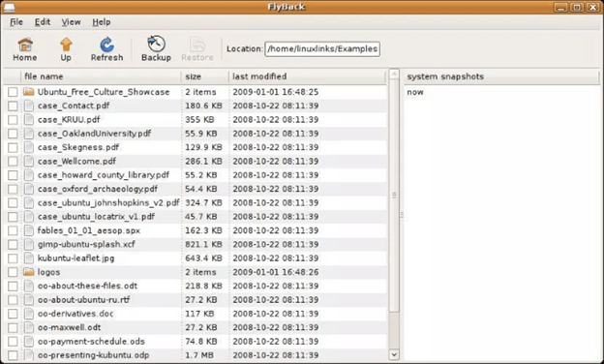Sort by the size column header
This screenshot has width=604, height=364.
(x=205, y=76)
